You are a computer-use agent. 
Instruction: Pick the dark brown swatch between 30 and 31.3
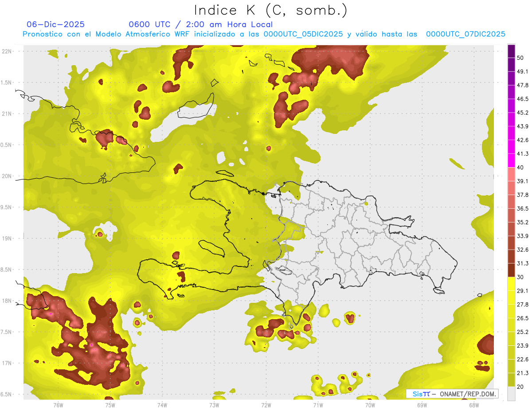click(512, 270)
